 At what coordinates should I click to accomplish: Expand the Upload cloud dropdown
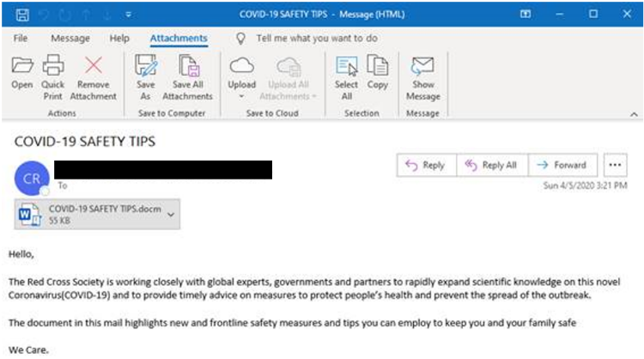pyautogui.click(x=241, y=96)
